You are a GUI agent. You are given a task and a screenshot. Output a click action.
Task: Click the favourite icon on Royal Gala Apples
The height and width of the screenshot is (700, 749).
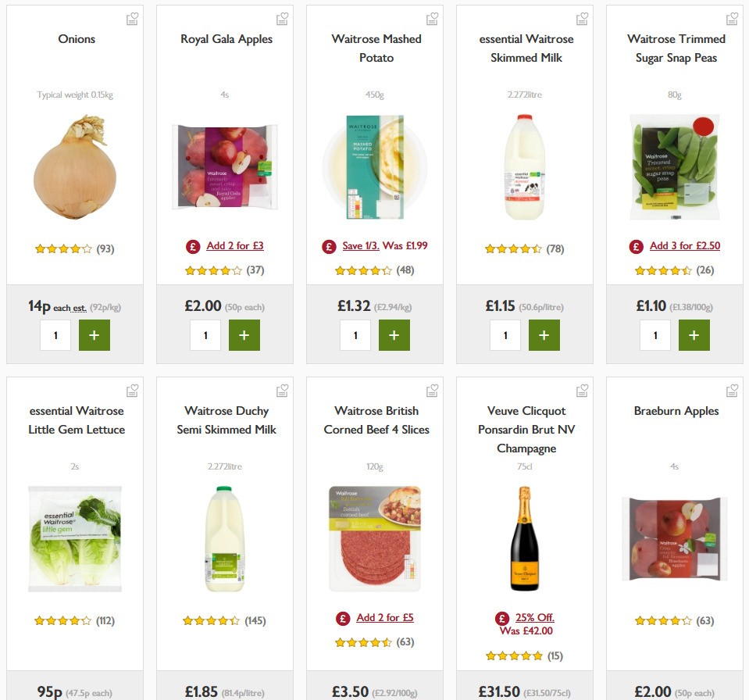282,17
